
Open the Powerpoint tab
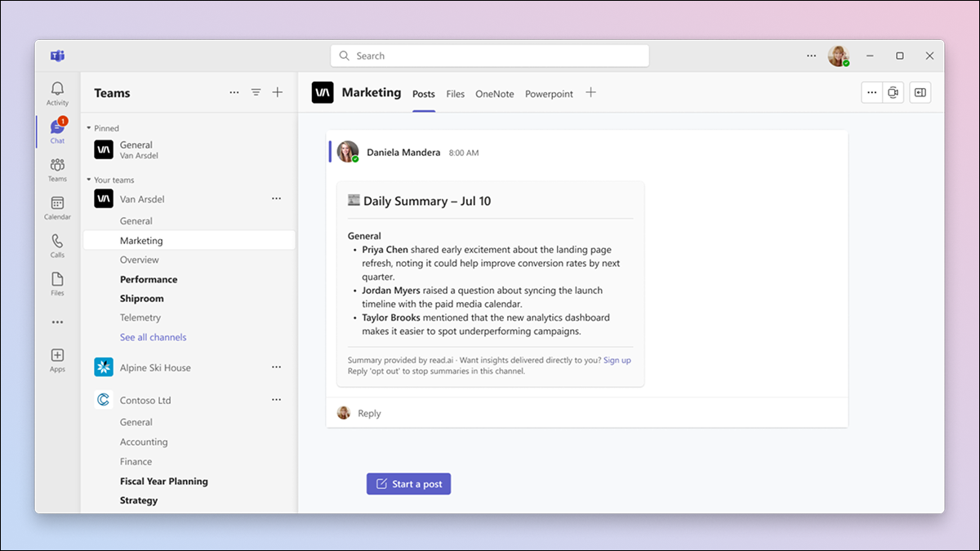[x=549, y=94]
